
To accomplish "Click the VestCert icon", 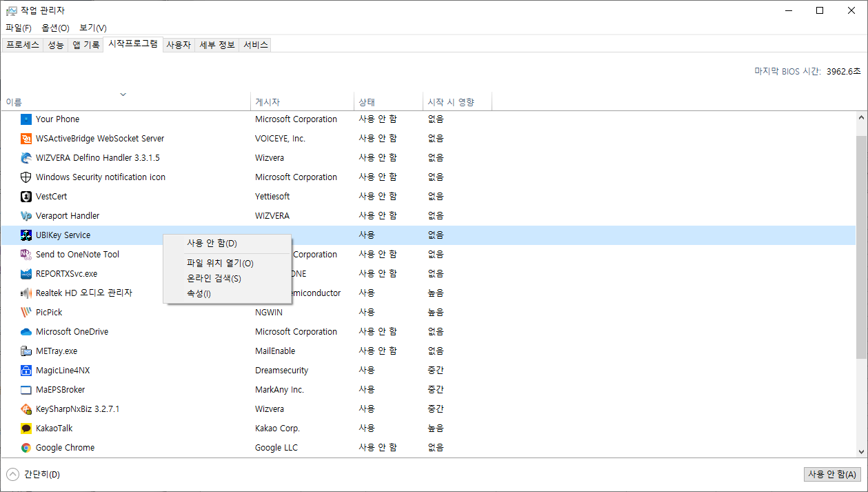I will (26, 197).
